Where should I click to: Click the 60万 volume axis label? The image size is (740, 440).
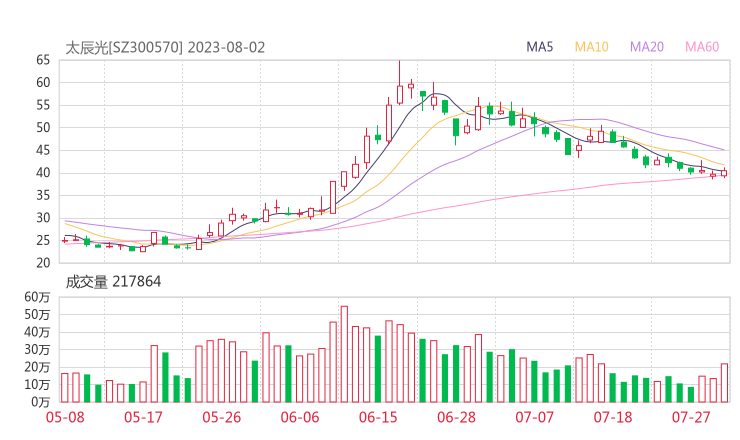pyautogui.click(x=37, y=297)
